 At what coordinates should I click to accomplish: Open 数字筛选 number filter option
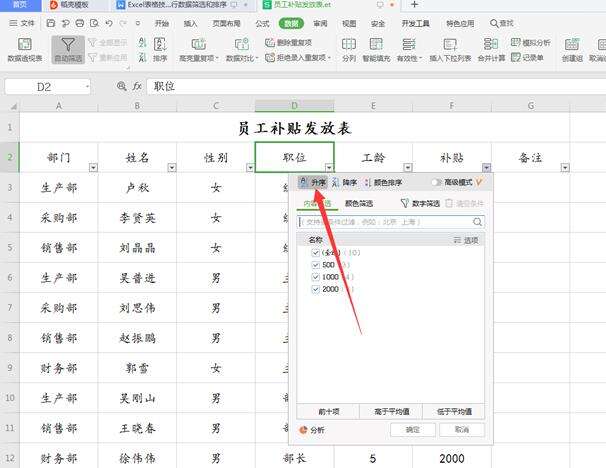coord(420,203)
